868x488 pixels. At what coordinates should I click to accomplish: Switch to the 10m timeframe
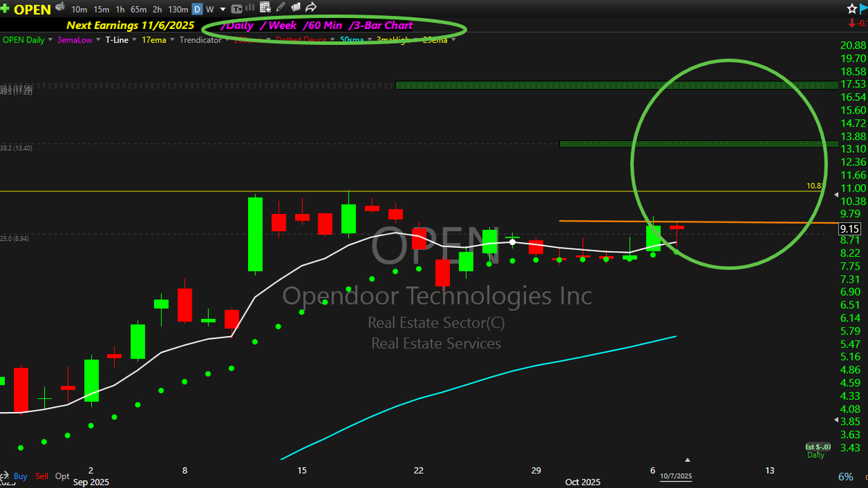80,9
